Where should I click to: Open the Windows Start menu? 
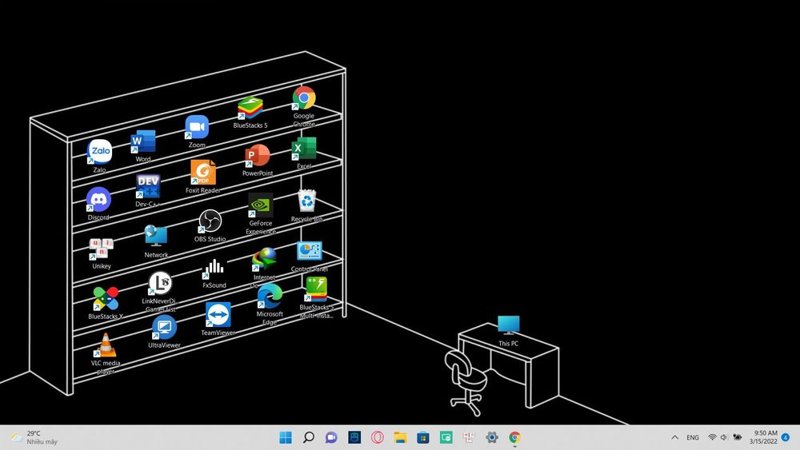pyautogui.click(x=286, y=437)
